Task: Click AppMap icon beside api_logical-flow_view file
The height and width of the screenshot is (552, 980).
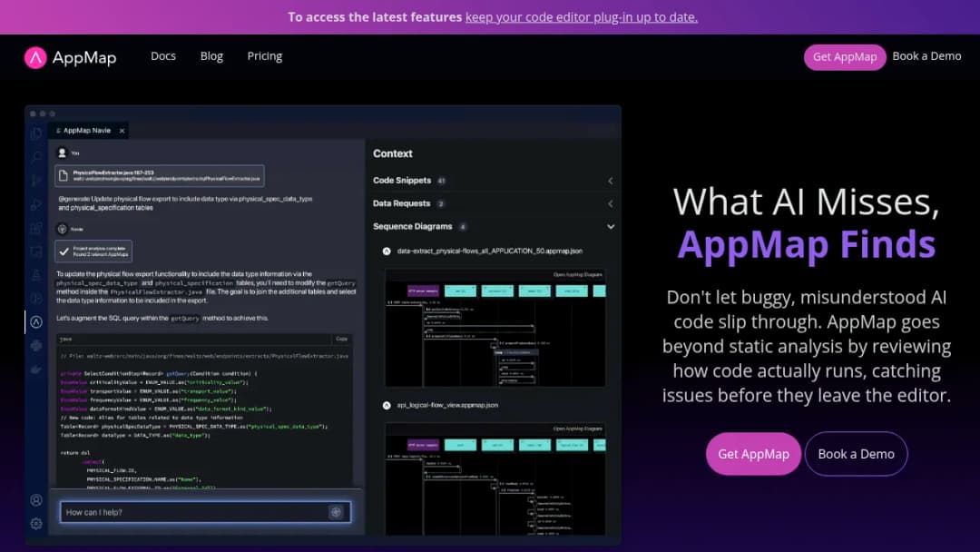Action: tap(387, 405)
